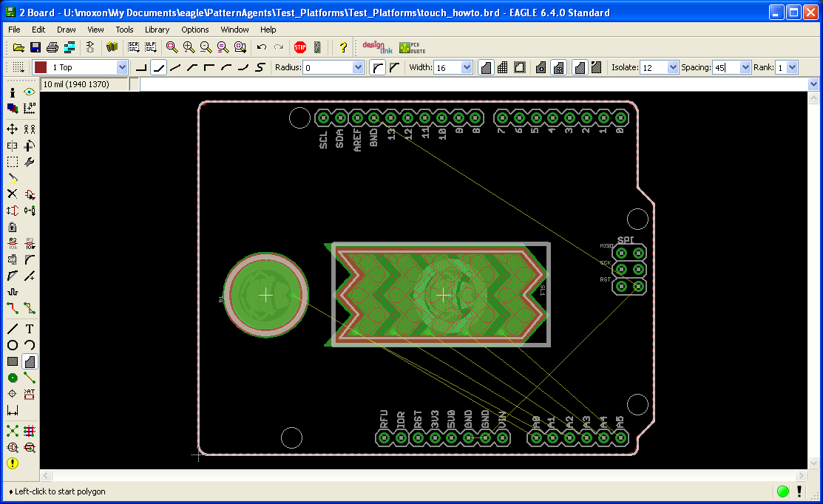Enable round miter style
The width and height of the screenshot is (823, 504).
[377, 67]
